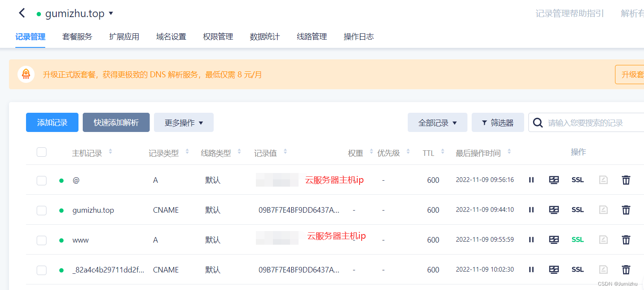Pause the www A record
Viewport: 644px width, 290px height.
point(531,240)
